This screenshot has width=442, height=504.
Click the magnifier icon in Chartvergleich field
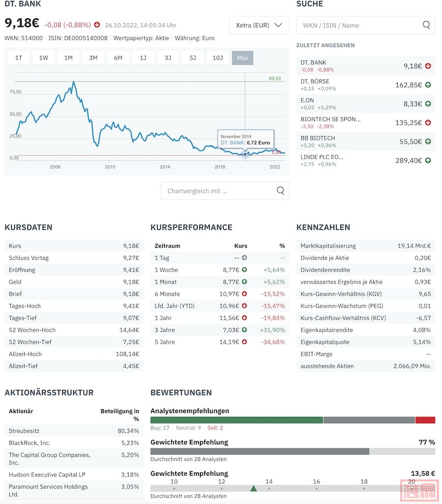(x=280, y=191)
